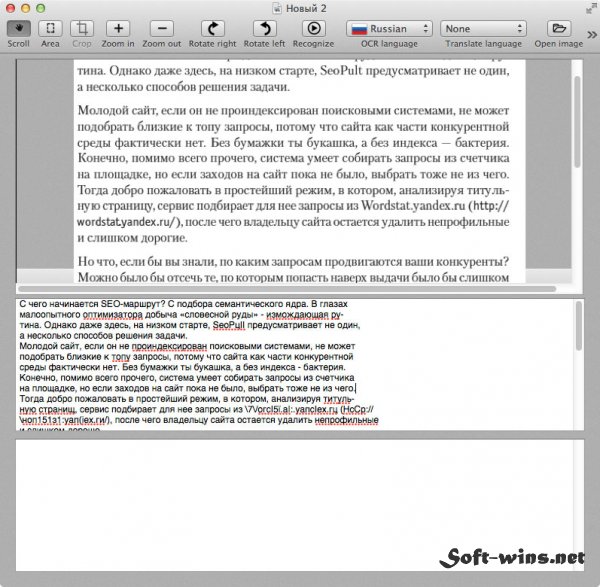Image resolution: width=600 pixels, height=587 pixels.
Task: Start text recognition with Recognize
Action: (314, 29)
